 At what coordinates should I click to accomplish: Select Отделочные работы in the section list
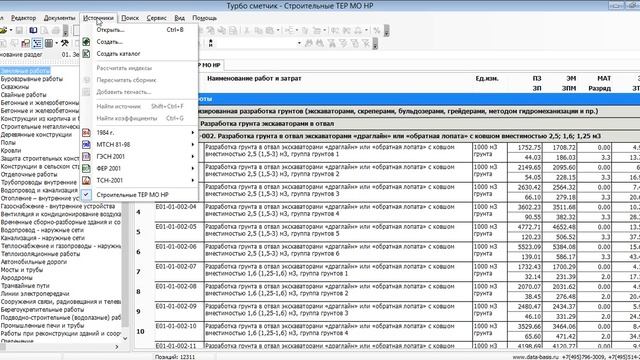29,174
